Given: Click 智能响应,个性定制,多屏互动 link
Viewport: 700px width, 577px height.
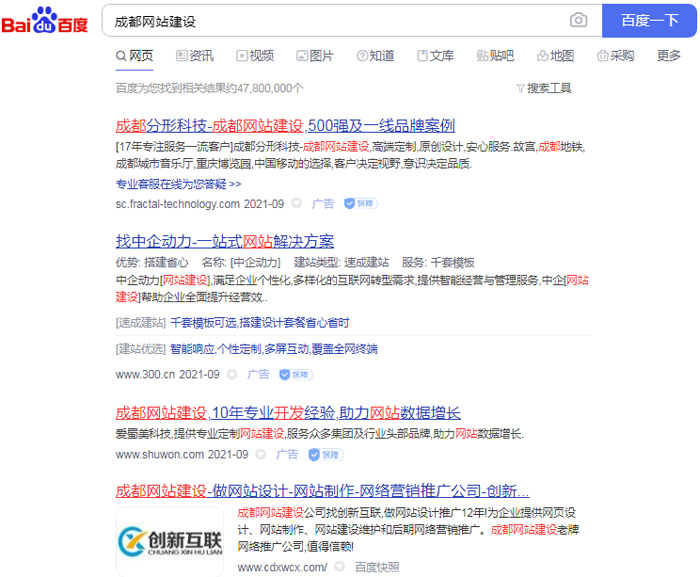Looking at the screenshot, I should 274,349.
